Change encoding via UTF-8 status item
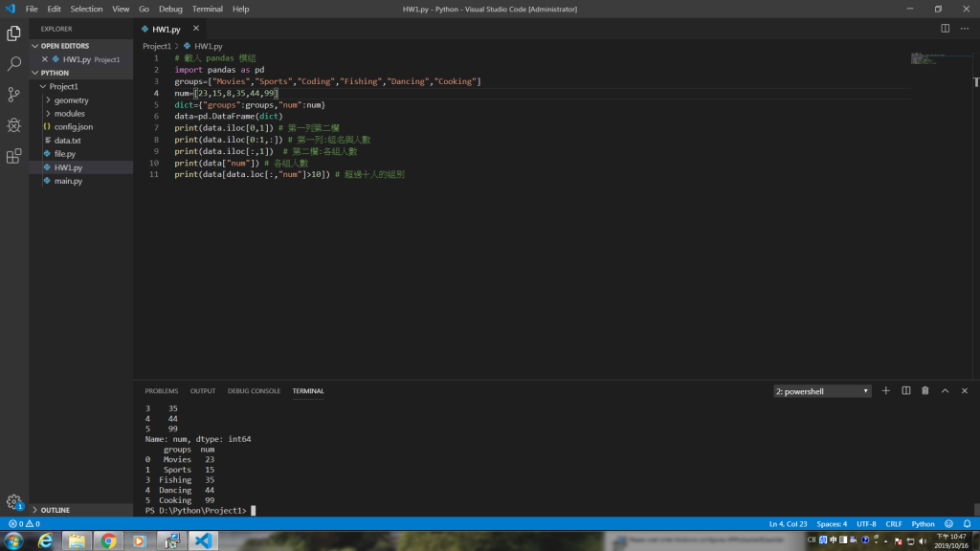The width and height of the screenshot is (980, 551). pyautogui.click(x=866, y=524)
